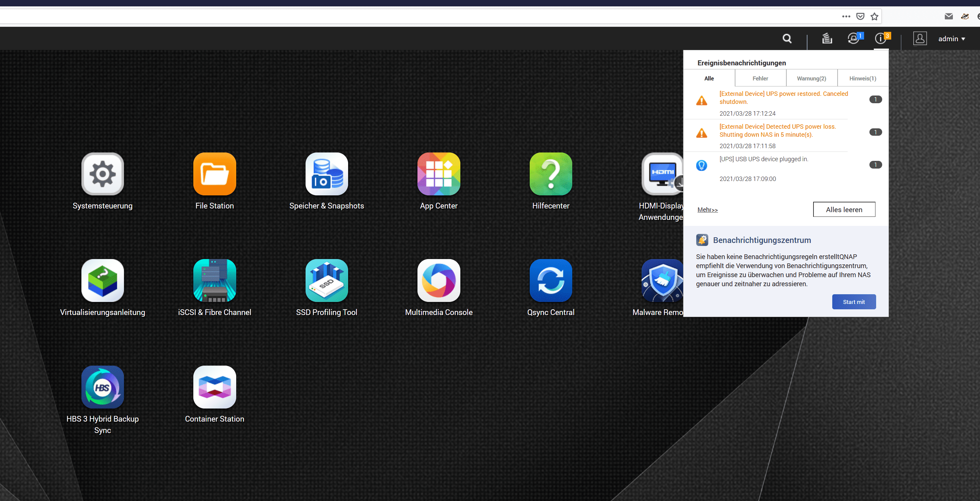Open HBS 3 Hybrid Backup Sync
Image resolution: width=980 pixels, height=501 pixels.
(102, 387)
